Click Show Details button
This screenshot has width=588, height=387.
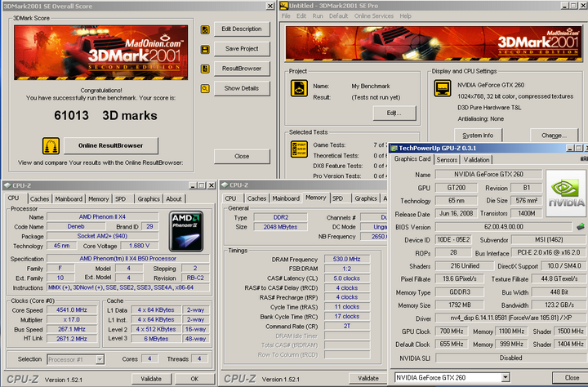click(242, 88)
